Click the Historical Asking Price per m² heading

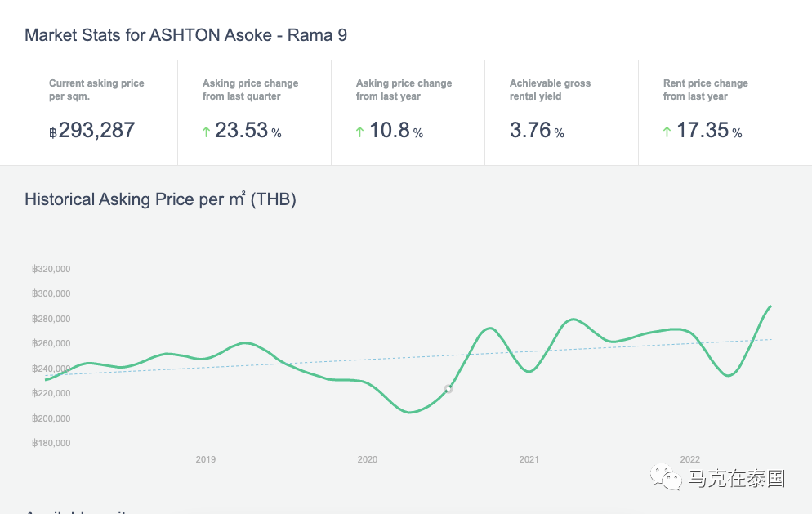161,199
